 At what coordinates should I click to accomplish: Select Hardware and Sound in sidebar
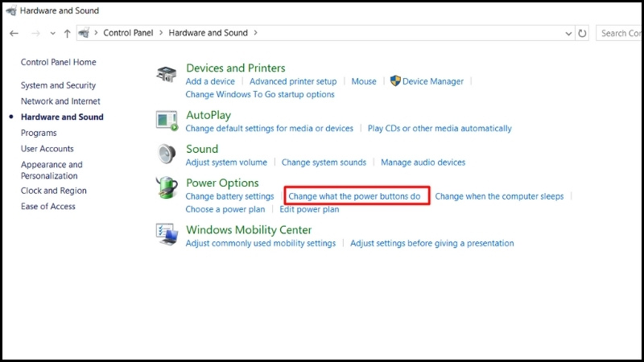point(62,117)
